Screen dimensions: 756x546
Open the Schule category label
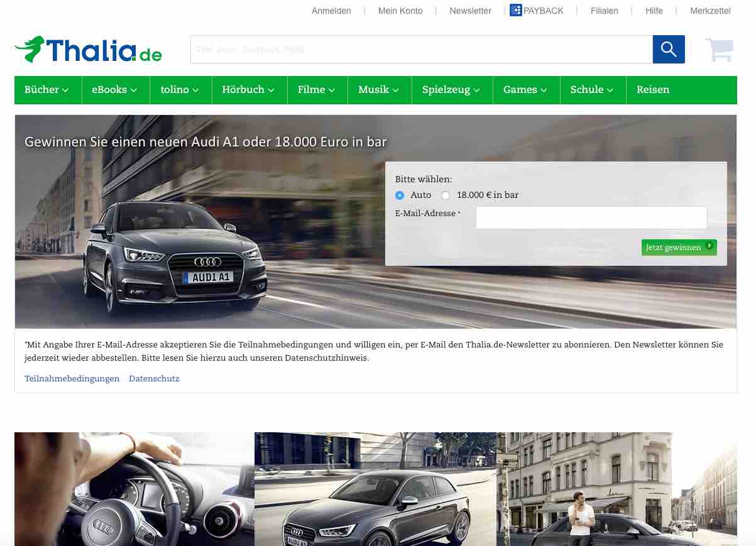click(587, 90)
